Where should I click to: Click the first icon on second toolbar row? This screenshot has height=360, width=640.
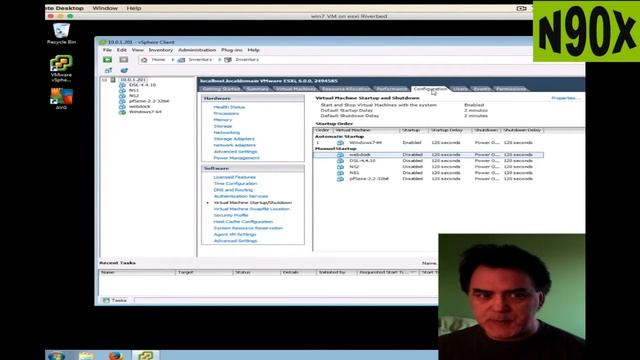click(108, 70)
